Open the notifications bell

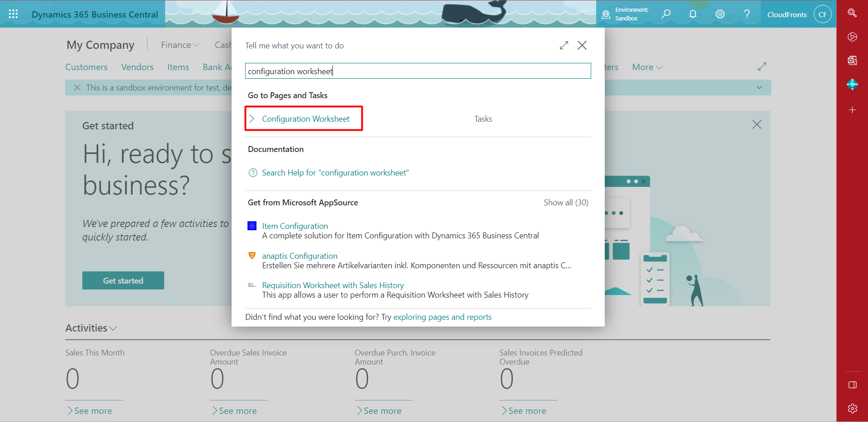[693, 14]
